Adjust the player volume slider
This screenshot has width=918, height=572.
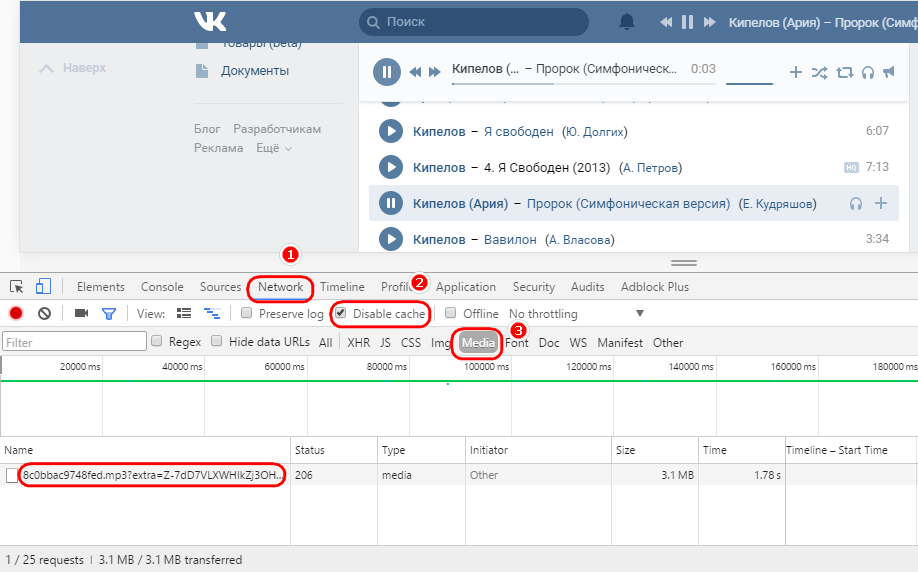[750, 84]
